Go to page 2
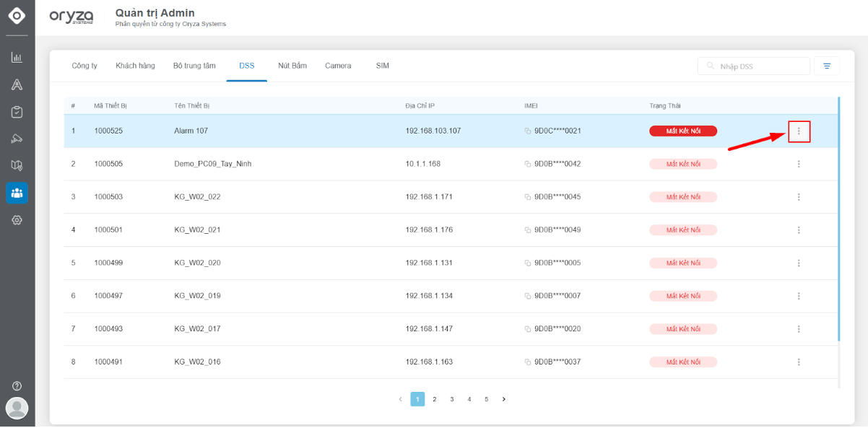The height and width of the screenshot is (428, 868). [x=435, y=399]
